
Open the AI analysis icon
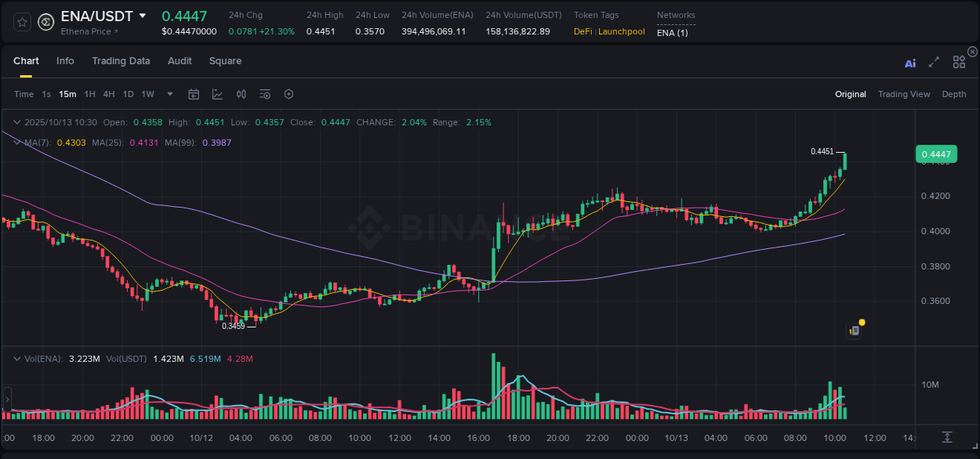pos(909,63)
